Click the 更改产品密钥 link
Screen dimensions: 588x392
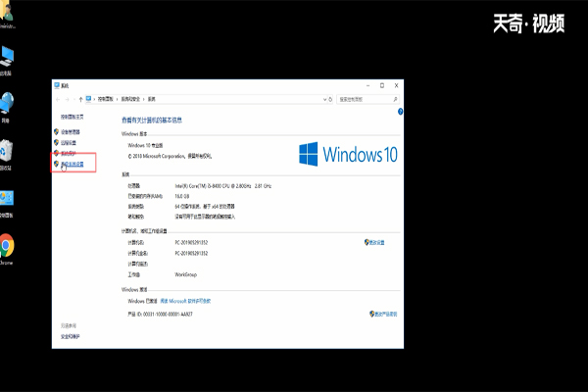(x=386, y=314)
